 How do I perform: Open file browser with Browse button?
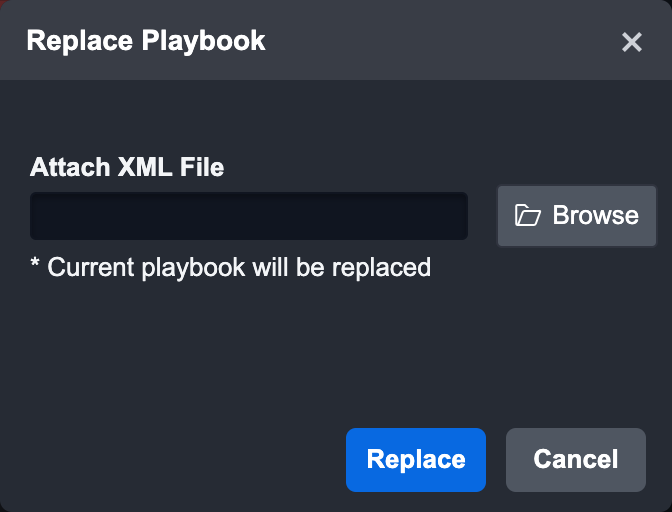click(576, 216)
